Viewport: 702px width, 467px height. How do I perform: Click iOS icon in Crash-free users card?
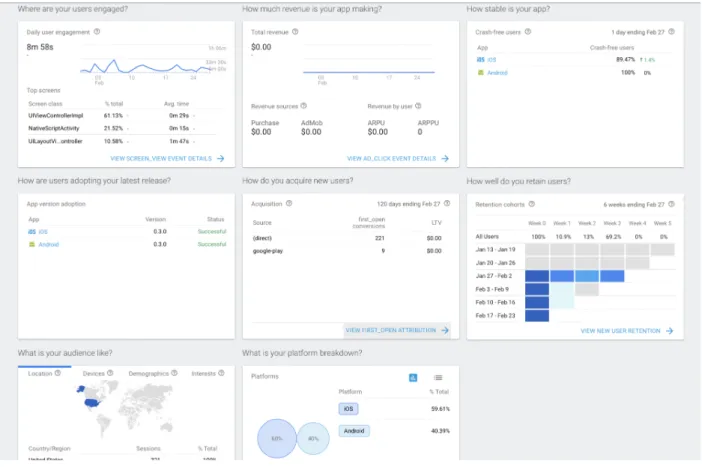(480, 60)
